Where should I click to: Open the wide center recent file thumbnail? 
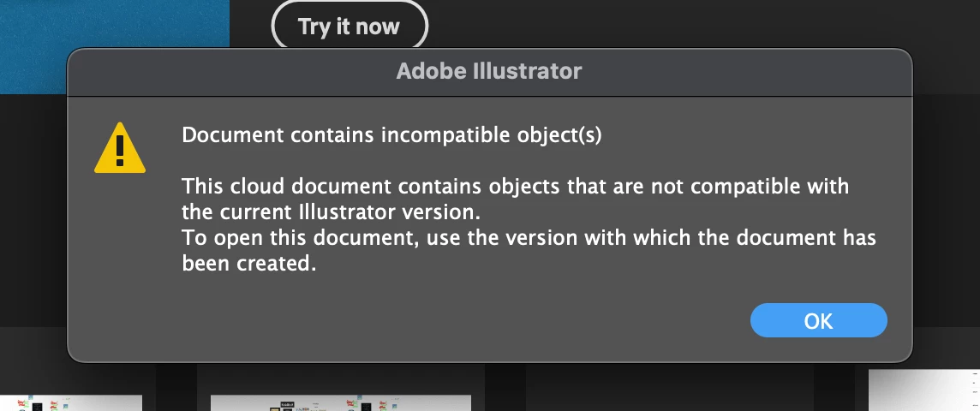341,402
